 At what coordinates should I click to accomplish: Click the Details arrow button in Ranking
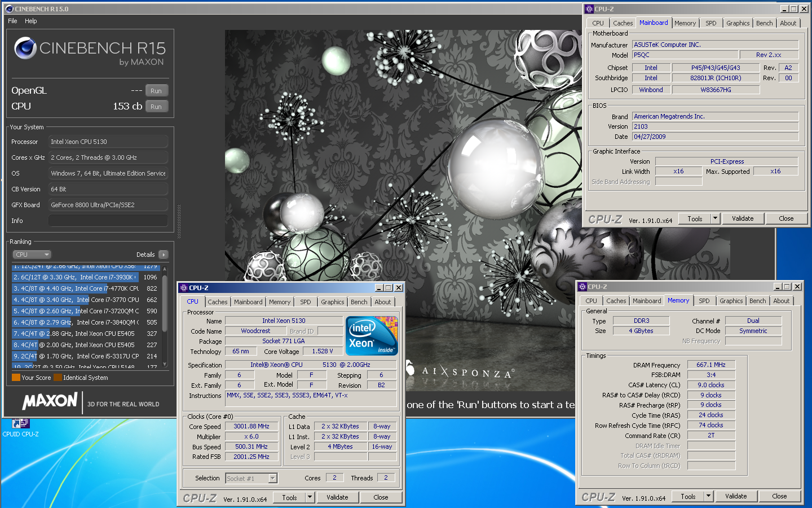164,255
